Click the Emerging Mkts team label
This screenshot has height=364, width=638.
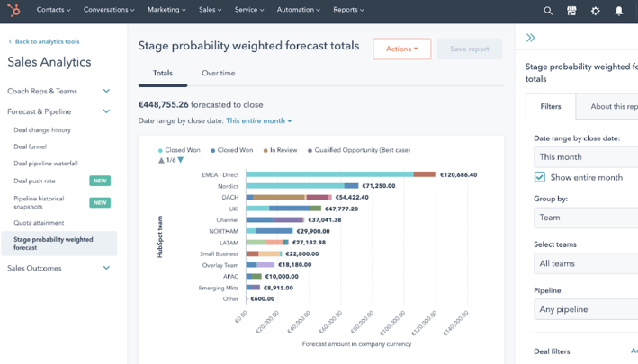(x=219, y=288)
